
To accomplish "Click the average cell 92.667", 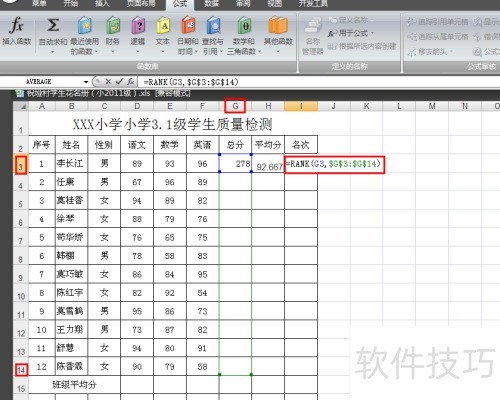I will pyautogui.click(x=268, y=164).
